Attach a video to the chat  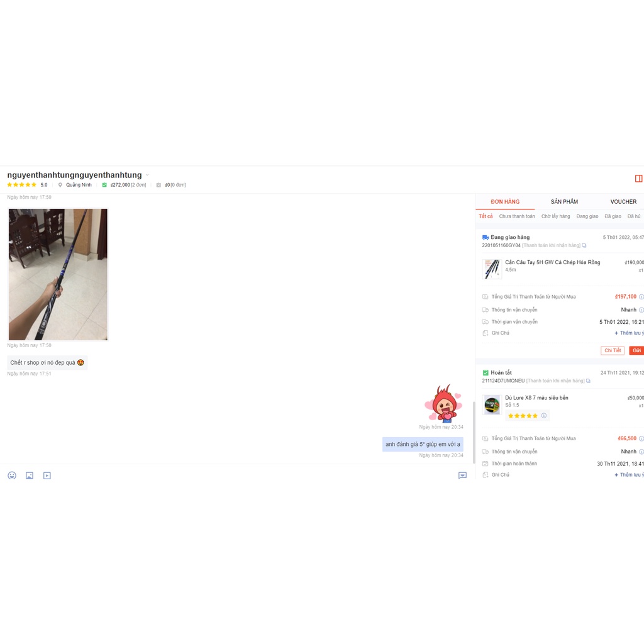(47, 475)
